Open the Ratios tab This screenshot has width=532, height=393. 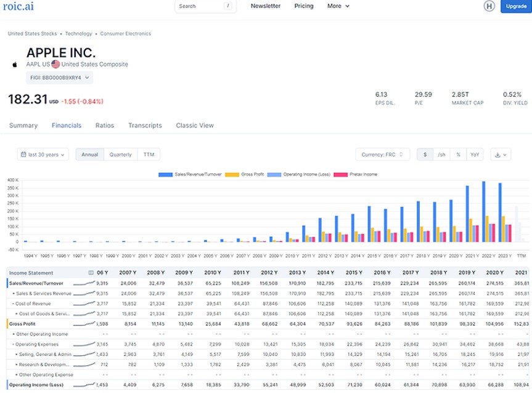[x=105, y=125]
